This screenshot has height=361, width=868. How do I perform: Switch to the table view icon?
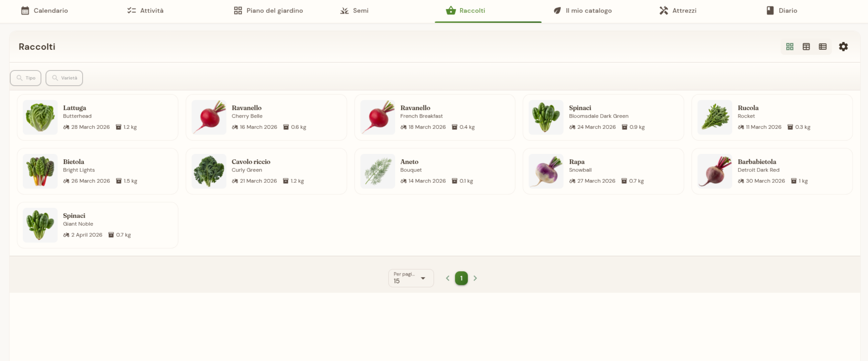pyautogui.click(x=806, y=46)
